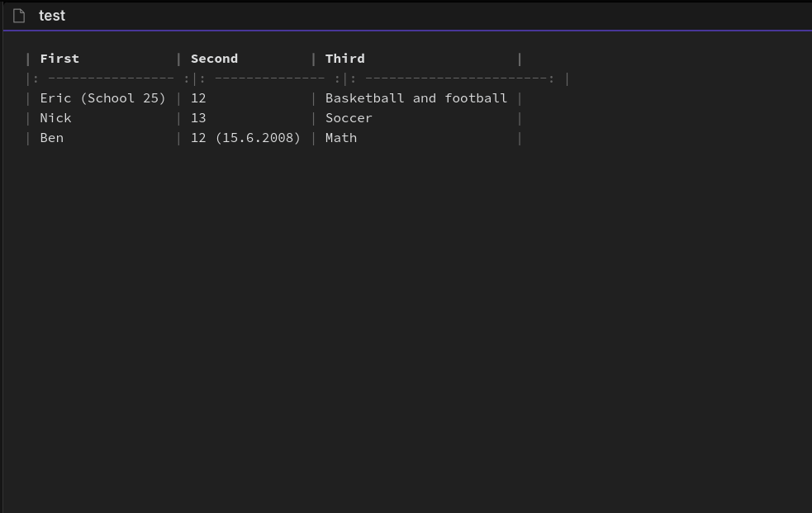This screenshot has height=513, width=812.
Task: Click the pipe before the 'First' header
Action: pos(28,58)
